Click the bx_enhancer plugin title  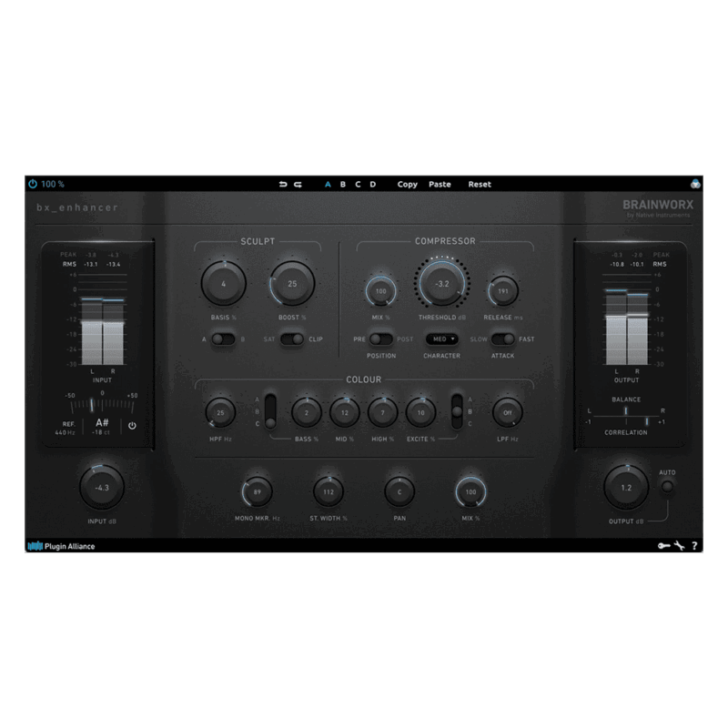[77, 207]
